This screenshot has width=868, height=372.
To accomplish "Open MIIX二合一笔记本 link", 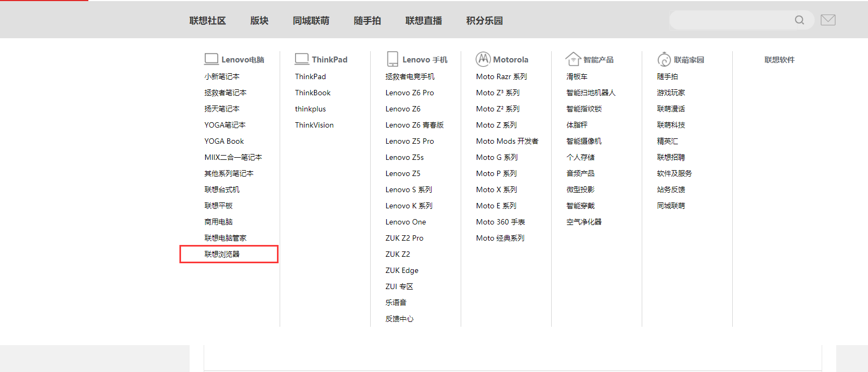I will click(233, 157).
